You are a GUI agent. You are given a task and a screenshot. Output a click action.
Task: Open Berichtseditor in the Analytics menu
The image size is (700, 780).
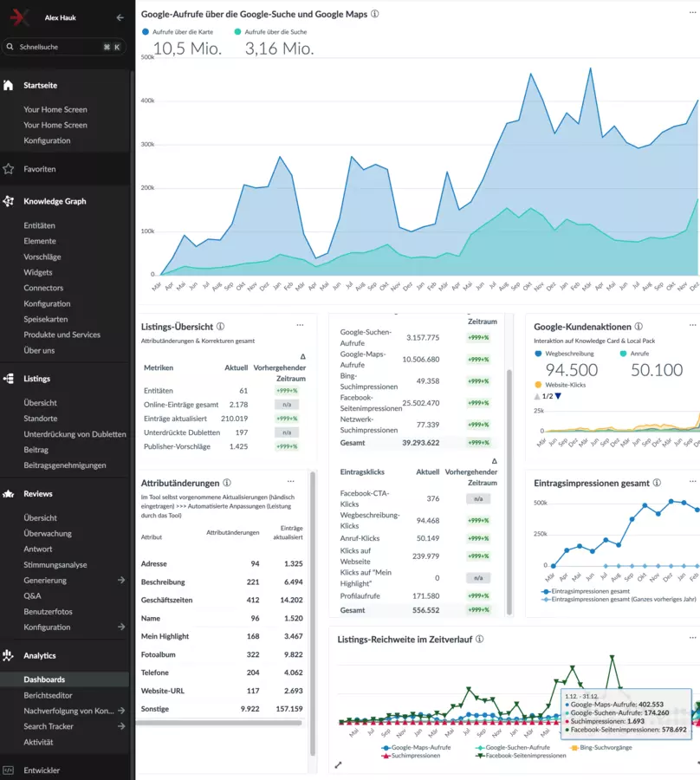coord(49,695)
